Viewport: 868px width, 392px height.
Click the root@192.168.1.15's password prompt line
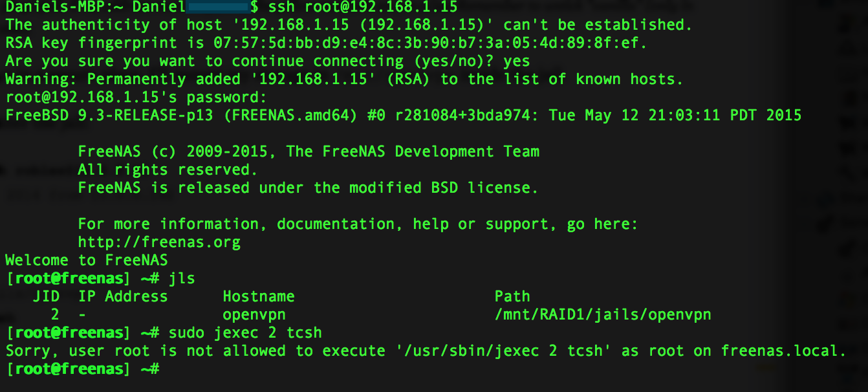[x=136, y=98]
